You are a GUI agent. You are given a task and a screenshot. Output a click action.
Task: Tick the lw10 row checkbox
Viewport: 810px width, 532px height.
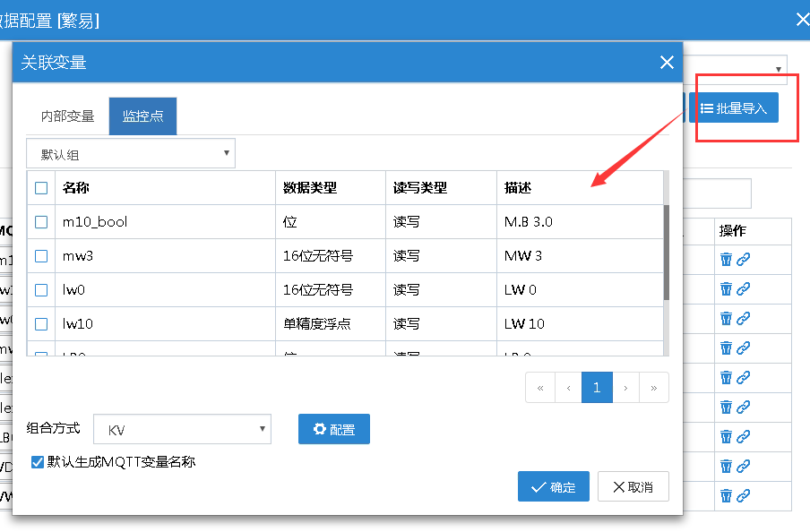[x=41, y=324]
